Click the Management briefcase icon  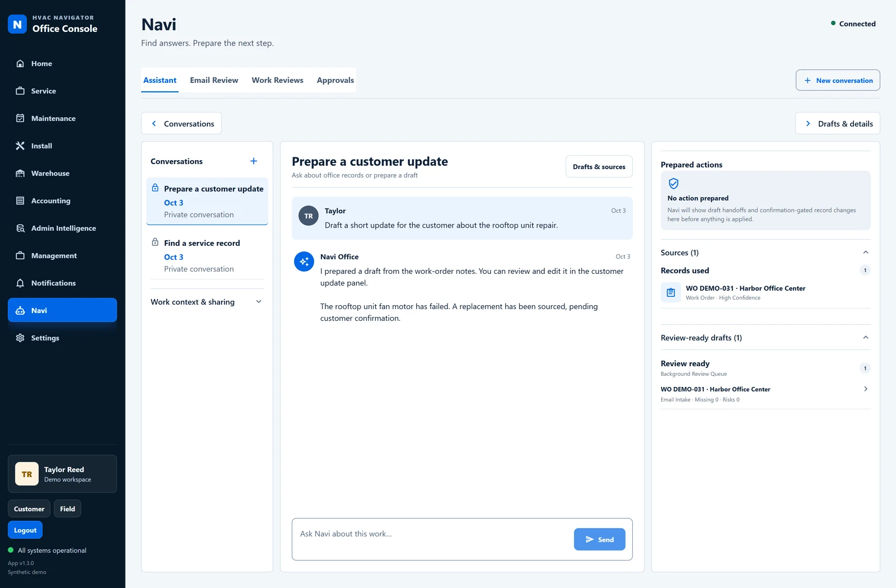(20, 256)
